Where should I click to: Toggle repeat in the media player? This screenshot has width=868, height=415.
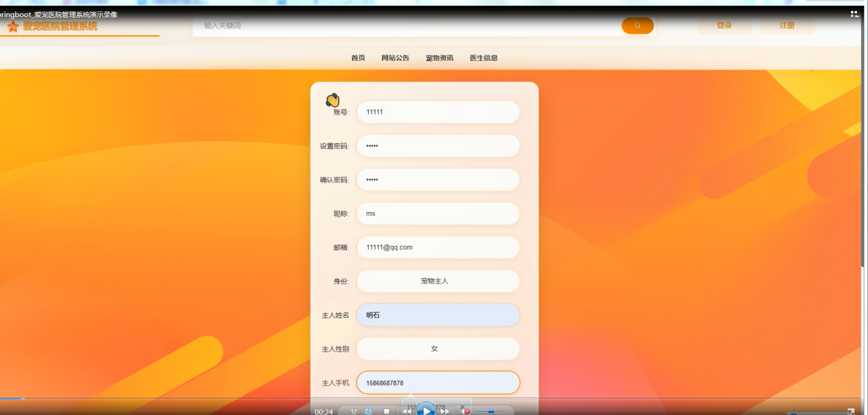click(x=368, y=411)
